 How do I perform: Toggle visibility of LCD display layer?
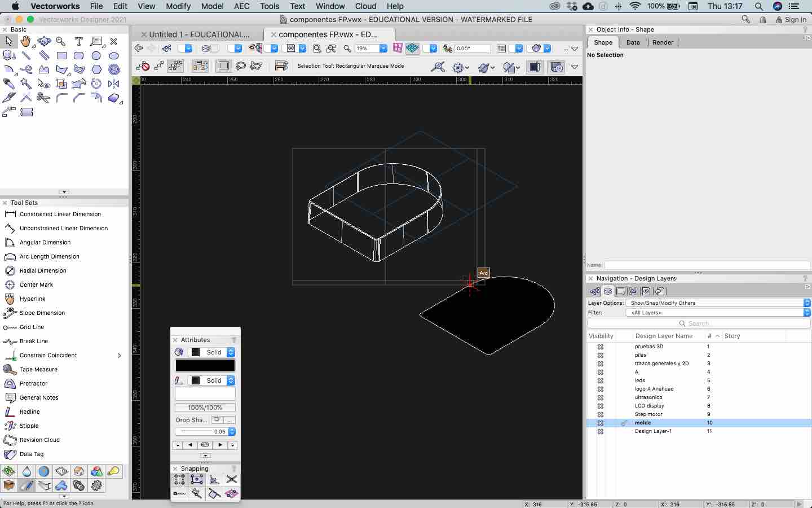point(601,406)
